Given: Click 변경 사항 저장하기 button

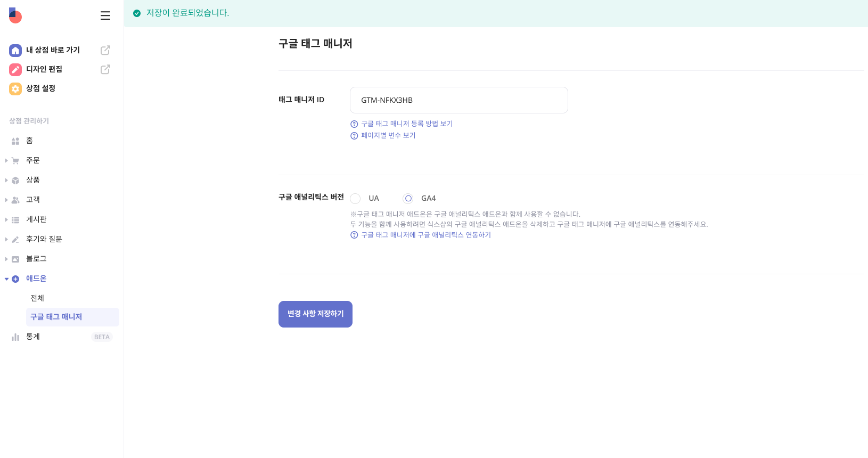Looking at the screenshot, I should 315,314.
